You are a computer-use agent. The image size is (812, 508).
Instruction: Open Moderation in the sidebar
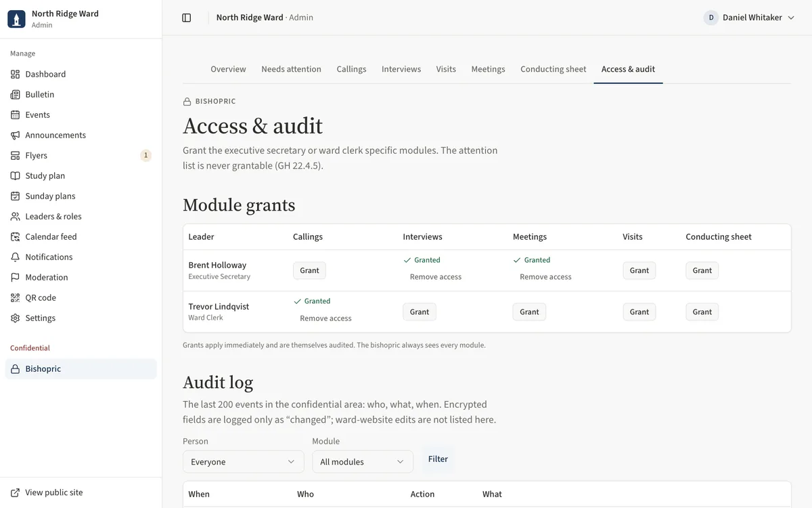pyautogui.click(x=81, y=277)
